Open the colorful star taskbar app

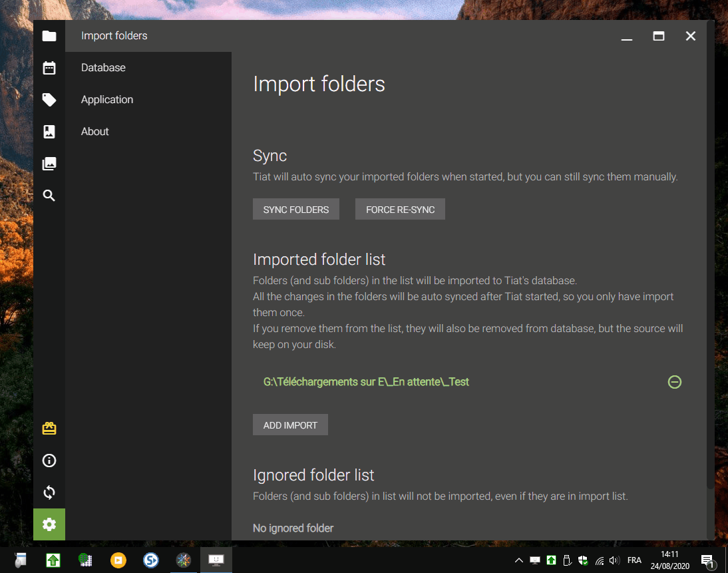tap(184, 560)
